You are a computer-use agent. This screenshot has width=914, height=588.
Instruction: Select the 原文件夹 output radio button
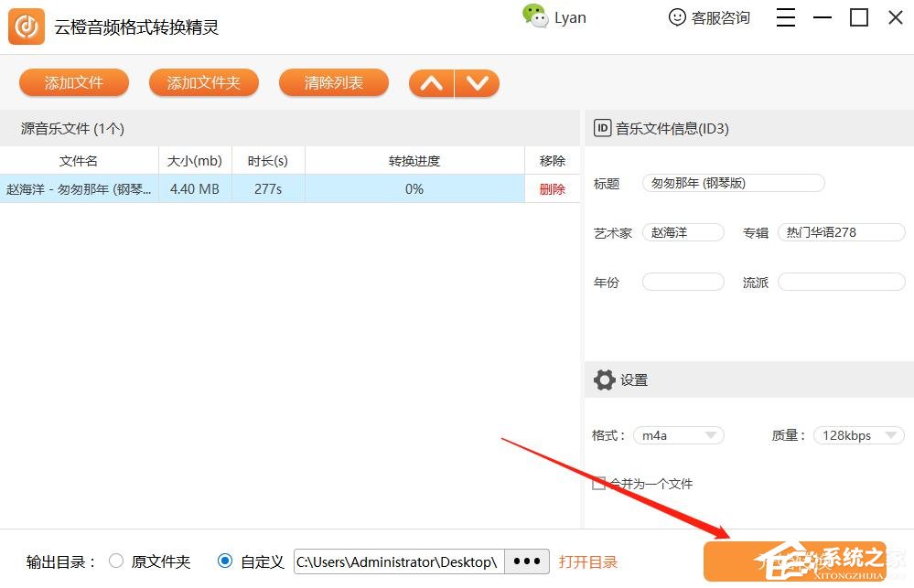tap(116, 561)
